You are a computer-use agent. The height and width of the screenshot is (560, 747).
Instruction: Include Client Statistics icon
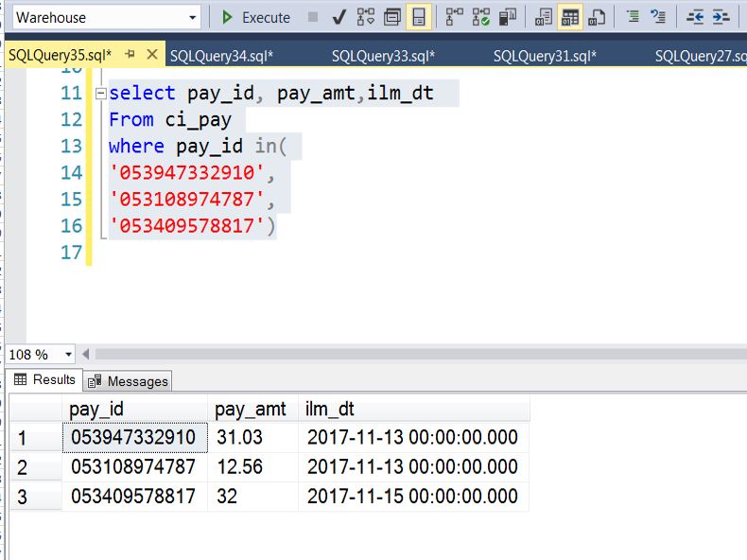click(508, 17)
